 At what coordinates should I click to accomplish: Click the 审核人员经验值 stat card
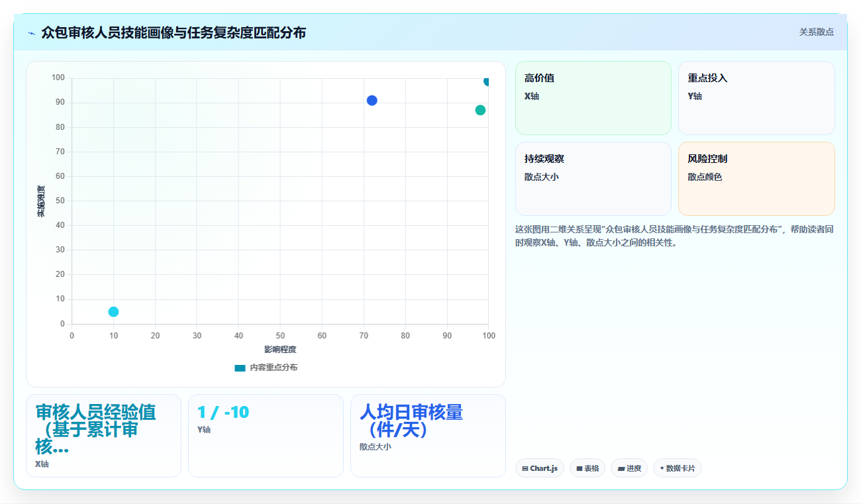(x=103, y=436)
